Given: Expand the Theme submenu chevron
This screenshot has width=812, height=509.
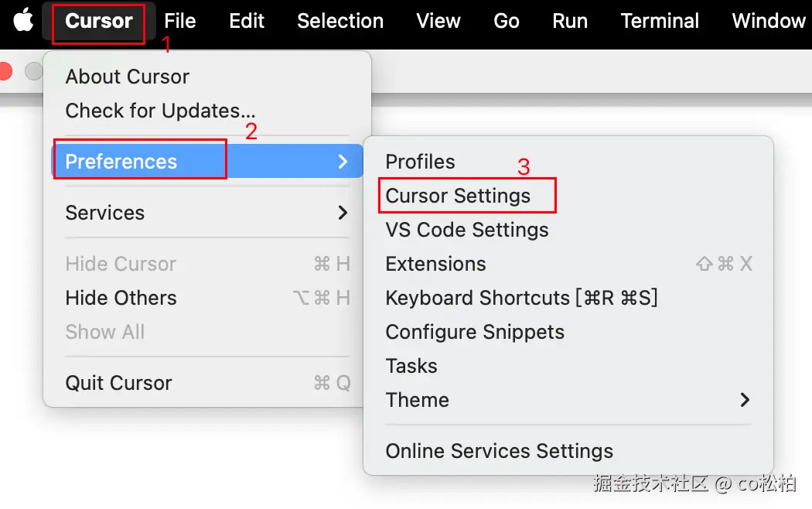Looking at the screenshot, I should click(x=745, y=400).
